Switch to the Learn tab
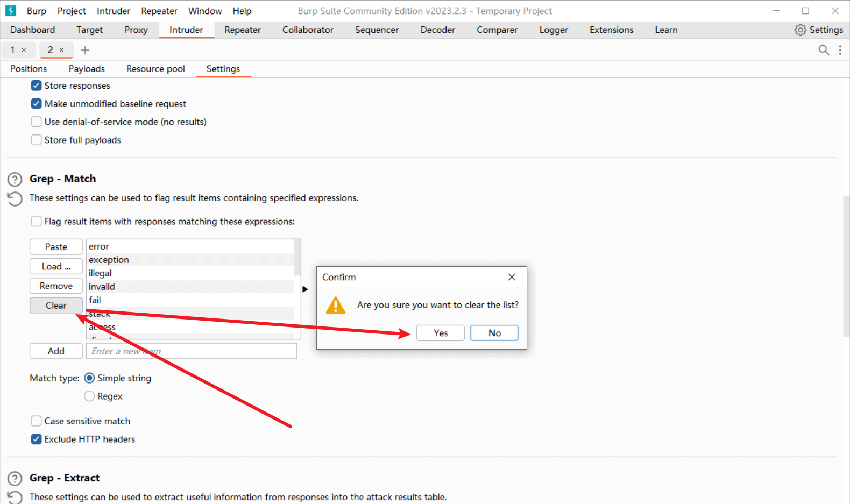This screenshot has height=504, width=850. pyautogui.click(x=667, y=30)
